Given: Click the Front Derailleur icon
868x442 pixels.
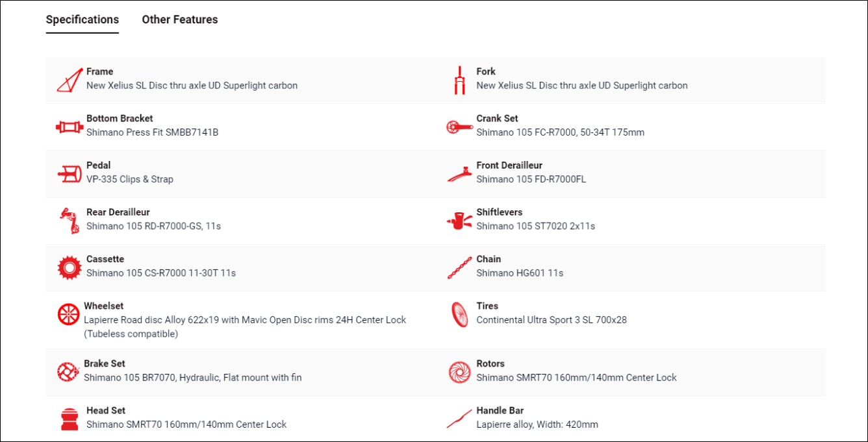Looking at the screenshot, I should pos(459,174).
